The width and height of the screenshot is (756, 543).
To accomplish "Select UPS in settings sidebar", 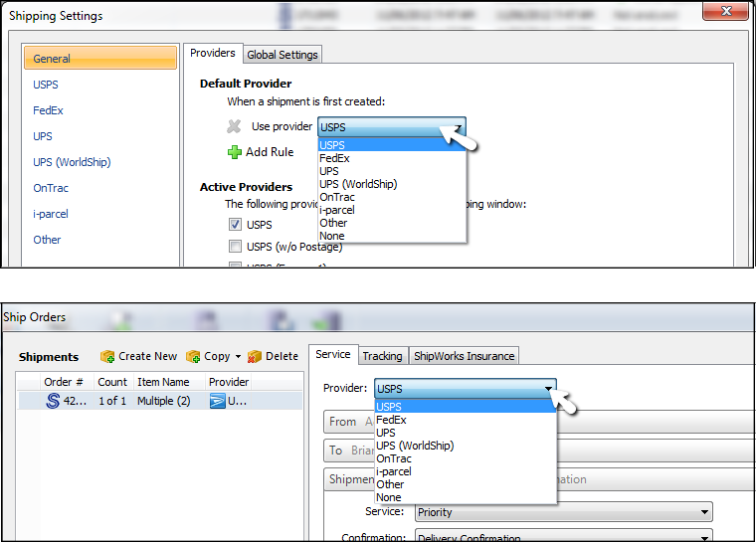I will [43, 136].
